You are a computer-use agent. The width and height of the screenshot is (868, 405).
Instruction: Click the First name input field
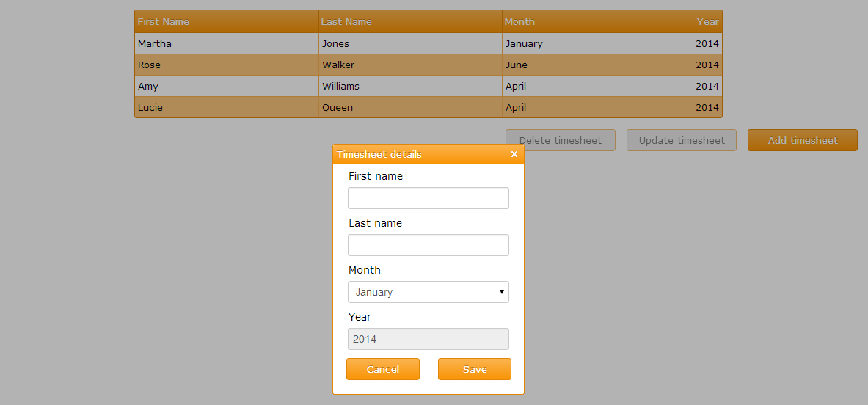pos(428,198)
